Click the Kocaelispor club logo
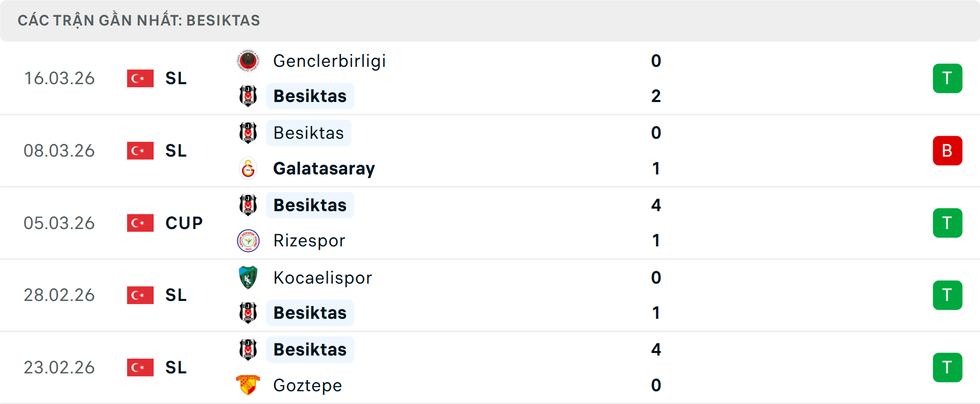This screenshot has width=980, height=404. pyautogui.click(x=248, y=277)
